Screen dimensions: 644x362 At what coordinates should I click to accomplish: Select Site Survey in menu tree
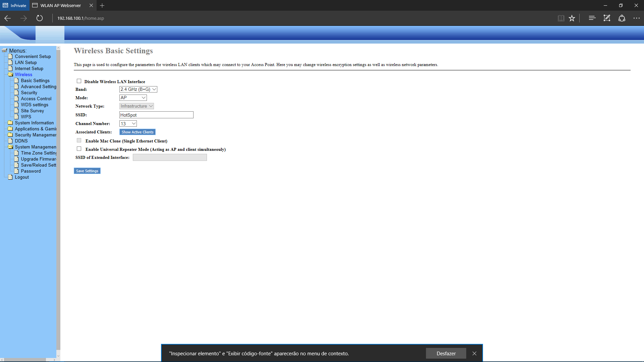(32, 111)
